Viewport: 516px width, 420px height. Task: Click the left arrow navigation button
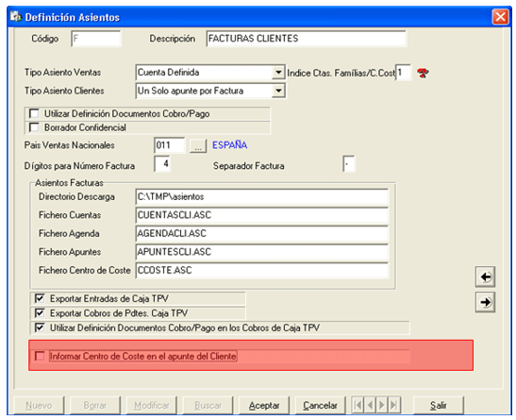tap(486, 277)
